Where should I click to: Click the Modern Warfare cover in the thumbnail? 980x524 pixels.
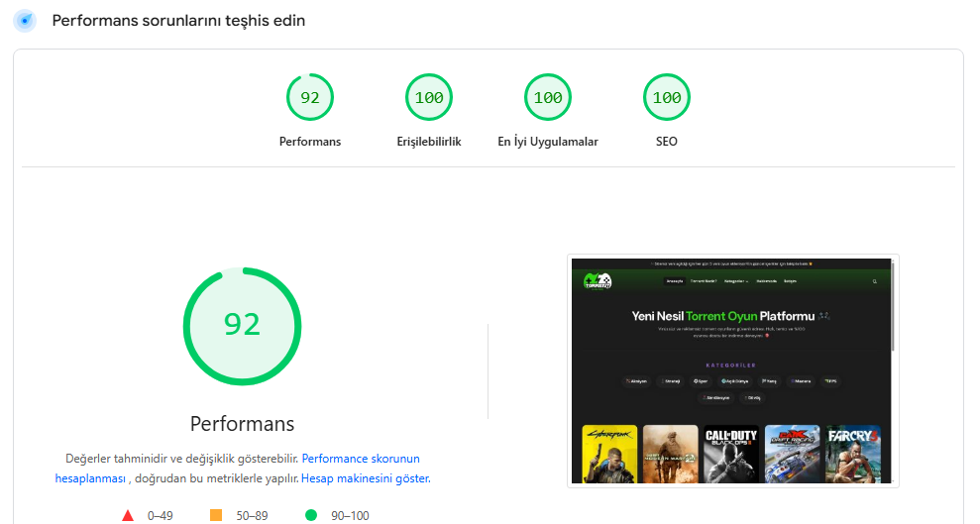click(670, 454)
